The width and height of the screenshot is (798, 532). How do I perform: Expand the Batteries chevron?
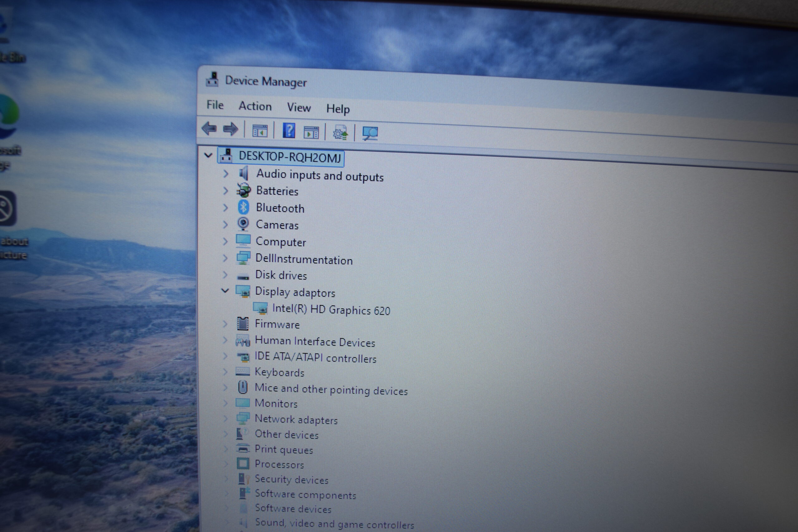[x=226, y=191]
